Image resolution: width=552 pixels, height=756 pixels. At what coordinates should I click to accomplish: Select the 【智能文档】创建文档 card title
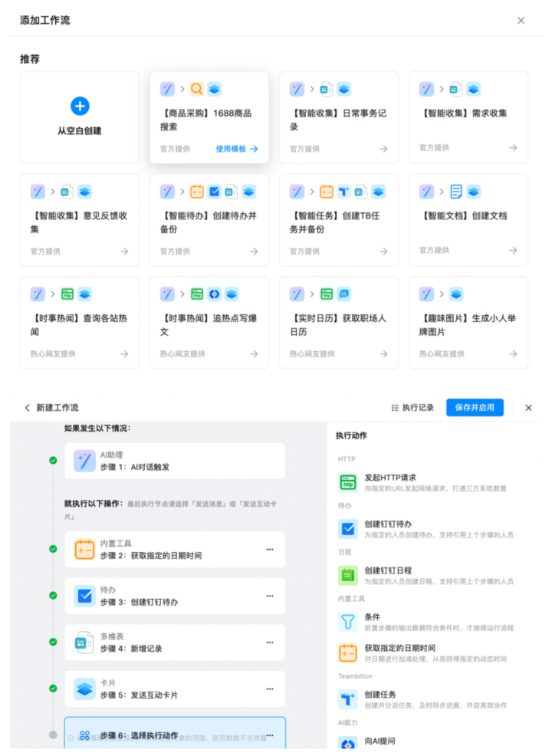pyautogui.click(x=464, y=215)
